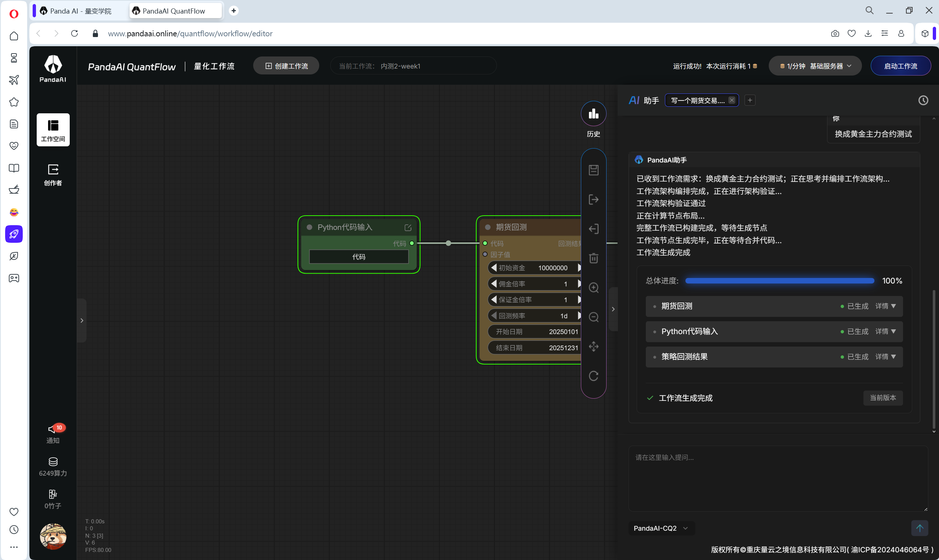Decrease 保证金倍率 with left arrow
The width and height of the screenshot is (939, 560).
(x=494, y=300)
